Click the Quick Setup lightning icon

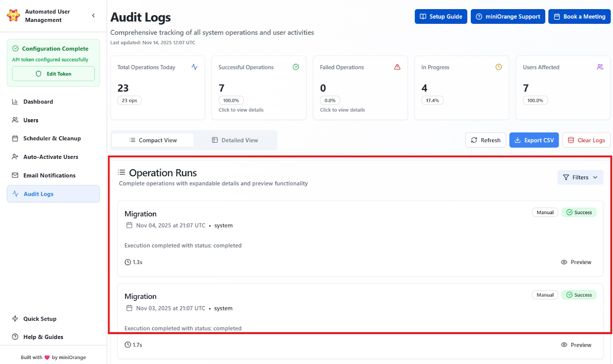(15, 318)
